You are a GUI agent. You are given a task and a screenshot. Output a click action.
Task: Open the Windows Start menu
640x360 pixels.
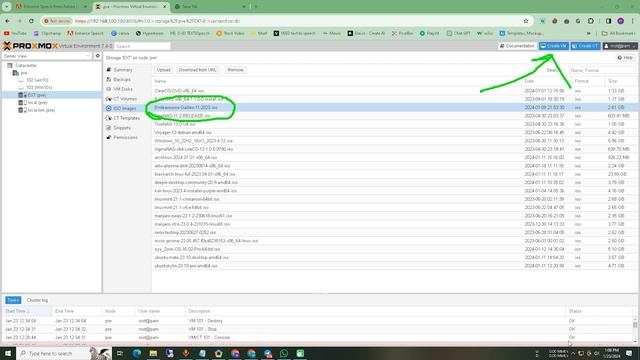pyautogui.click(x=8, y=353)
